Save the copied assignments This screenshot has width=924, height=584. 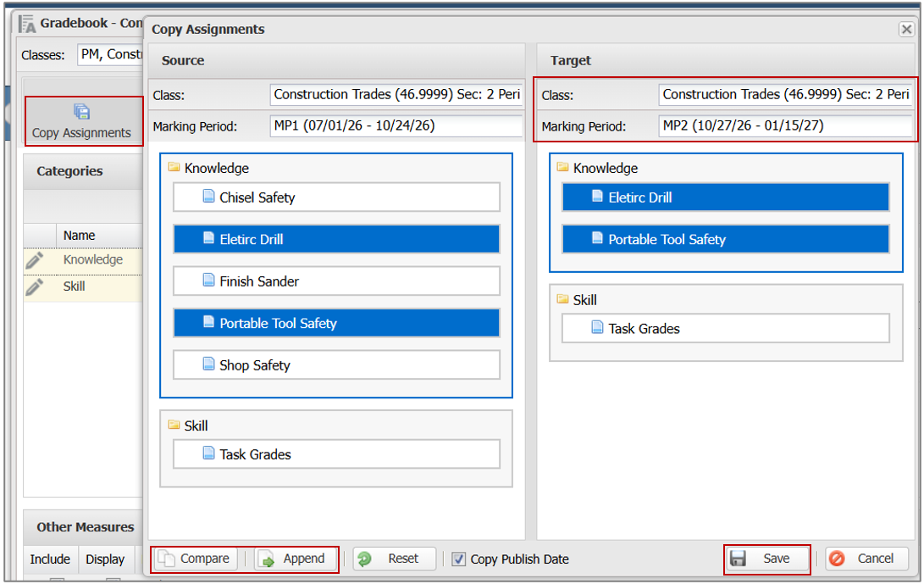766,559
